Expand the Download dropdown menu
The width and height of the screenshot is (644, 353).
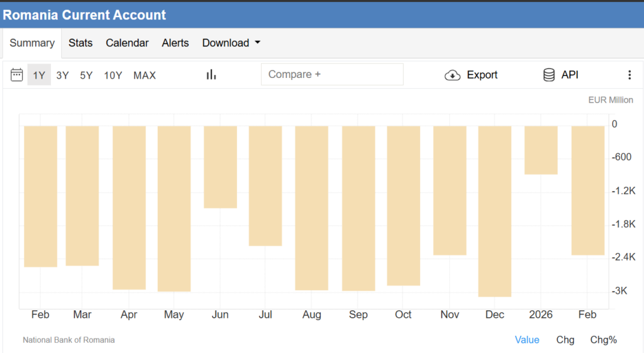coord(231,43)
